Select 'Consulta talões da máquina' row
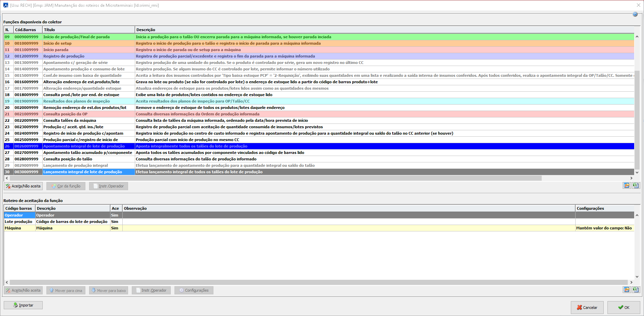The image size is (644, 316). (x=319, y=120)
